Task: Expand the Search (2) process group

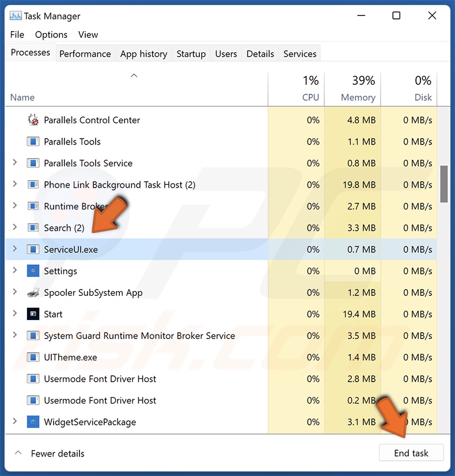Action: (14, 227)
